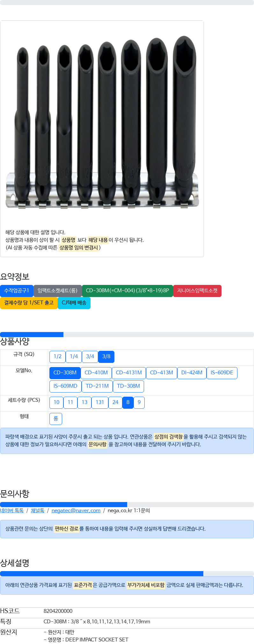Click the socket set product image
Image resolution: width=254 pixels, height=644 pixels.
point(102,122)
